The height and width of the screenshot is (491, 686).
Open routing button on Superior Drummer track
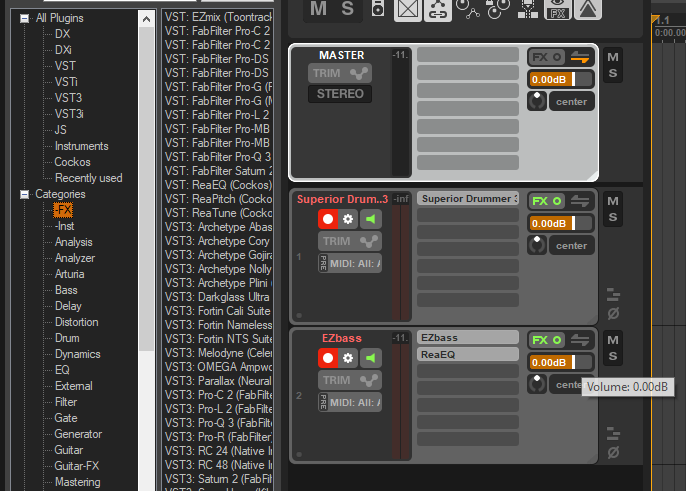580,201
